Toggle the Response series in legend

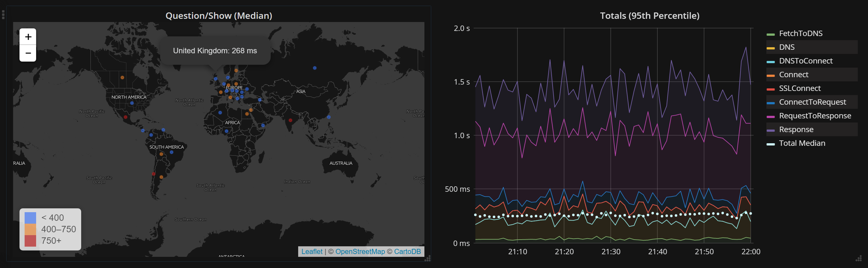click(796, 130)
